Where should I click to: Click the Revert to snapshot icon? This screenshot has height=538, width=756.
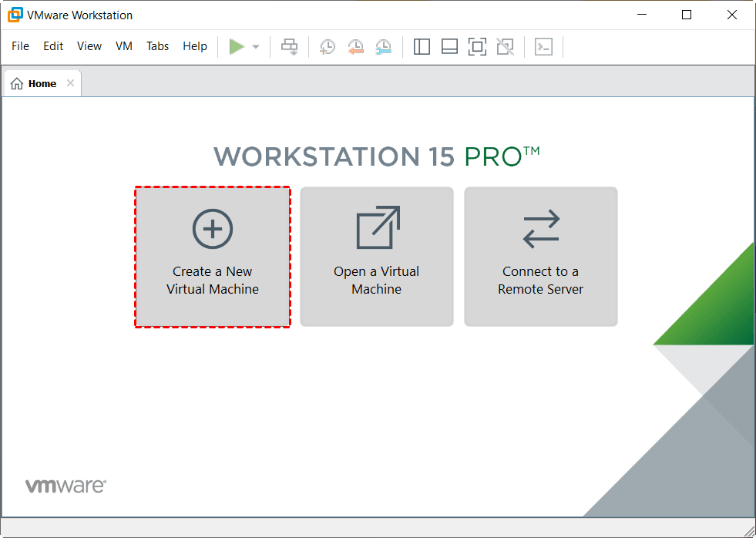[x=355, y=47]
